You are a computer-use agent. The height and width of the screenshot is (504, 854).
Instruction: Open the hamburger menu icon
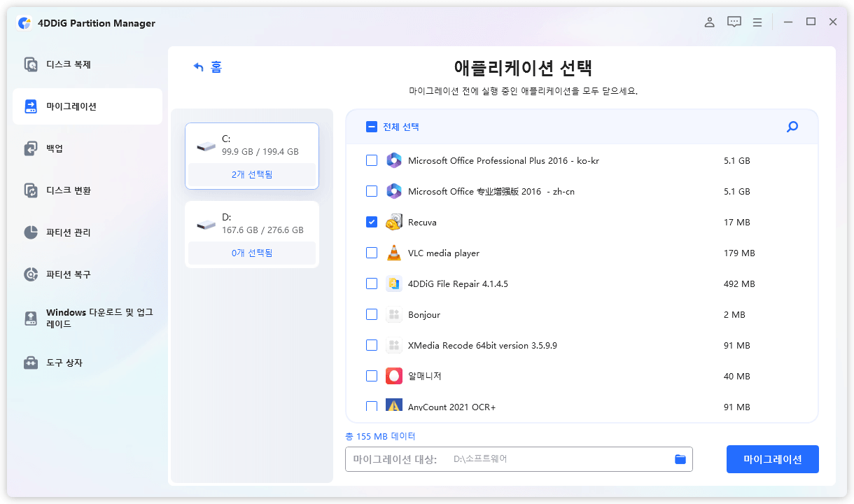(x=757, y=22)
